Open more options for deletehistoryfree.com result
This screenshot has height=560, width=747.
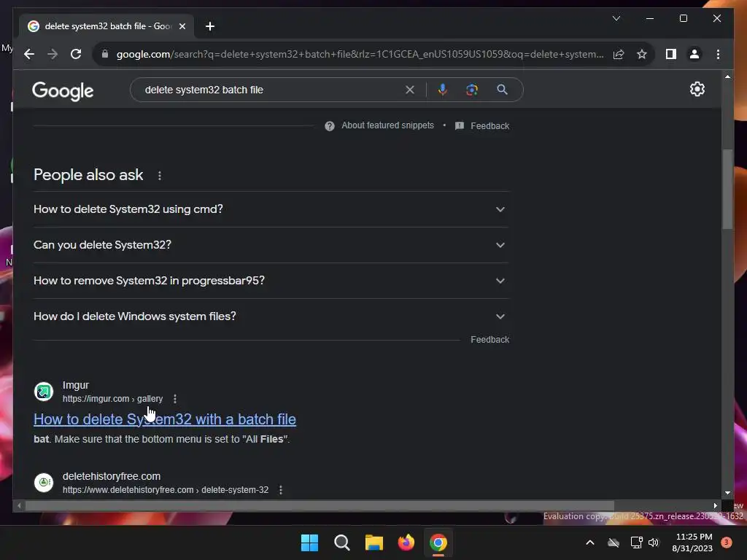click(x=281, y=490)
